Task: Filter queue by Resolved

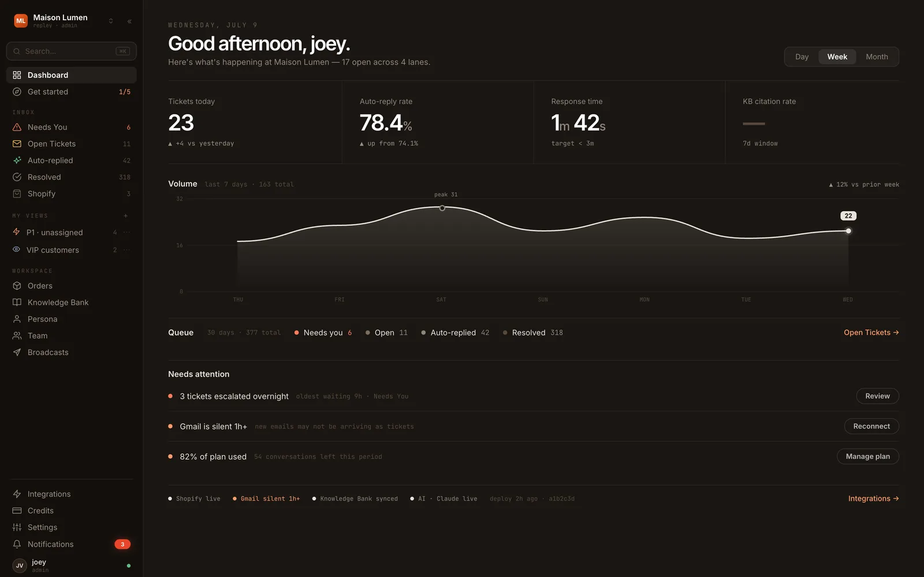Action: 533,333
